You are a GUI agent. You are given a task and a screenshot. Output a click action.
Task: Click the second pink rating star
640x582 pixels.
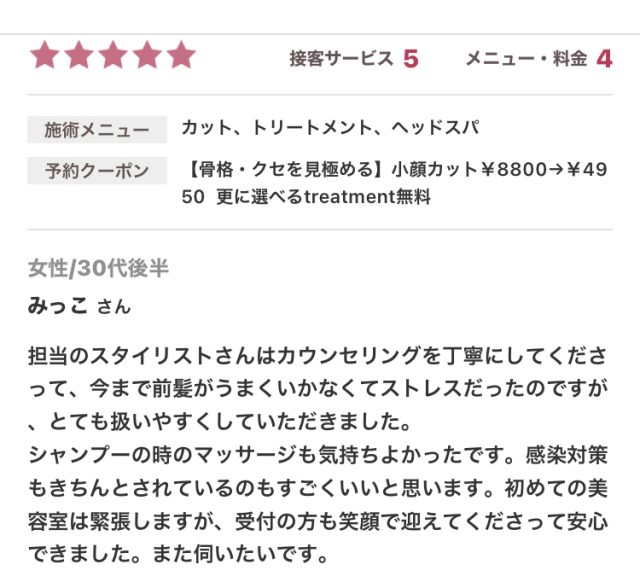(x=79, y=56)
